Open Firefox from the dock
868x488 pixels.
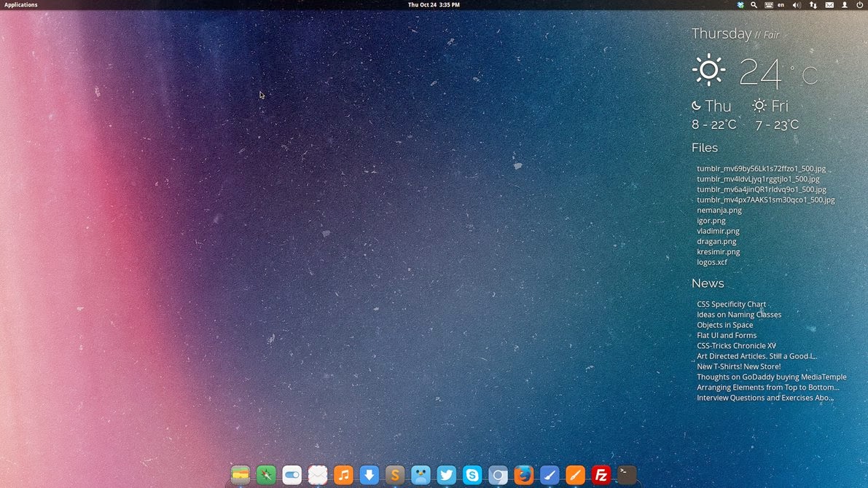click(524, 475)
